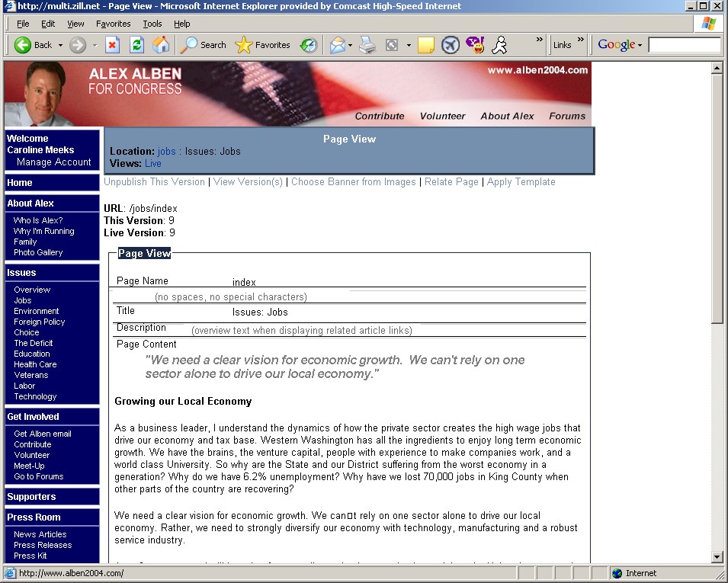Go to the browser Home icon
728x583 pixels.
(161, 45)
